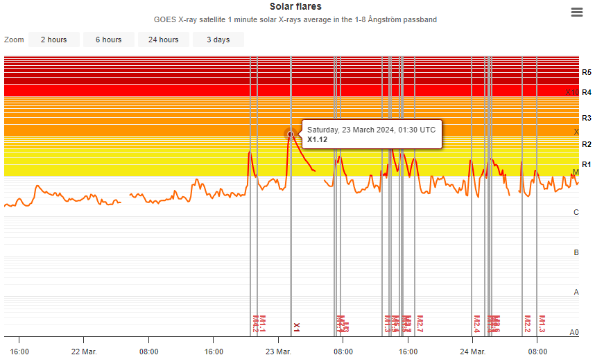595x364 pixels.
Task: Open the chart context menu hamburger icon
Action: pyautogui.click(x=576, y=12)
